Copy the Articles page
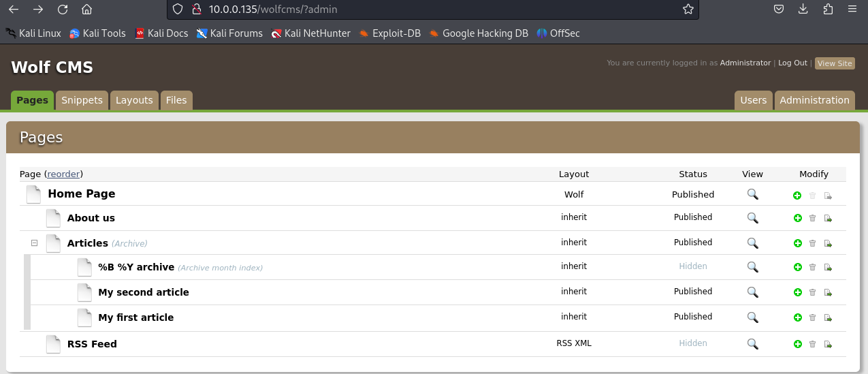 [828, 243]
